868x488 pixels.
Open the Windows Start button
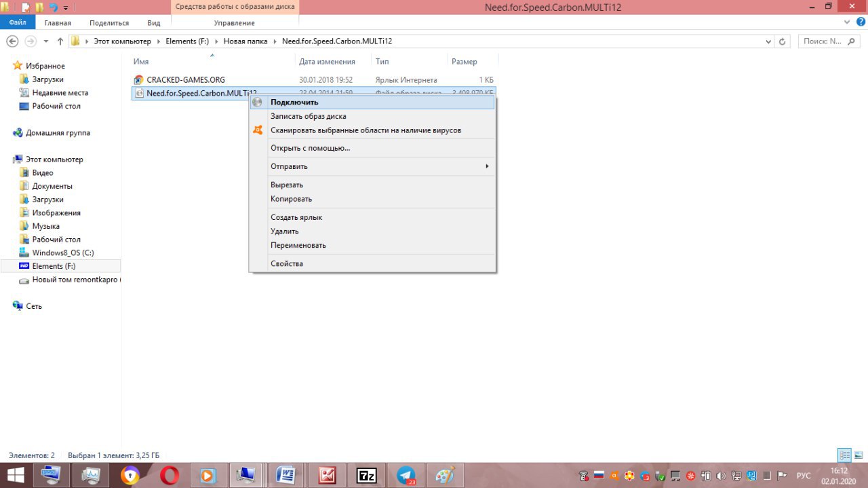[15, 475]
